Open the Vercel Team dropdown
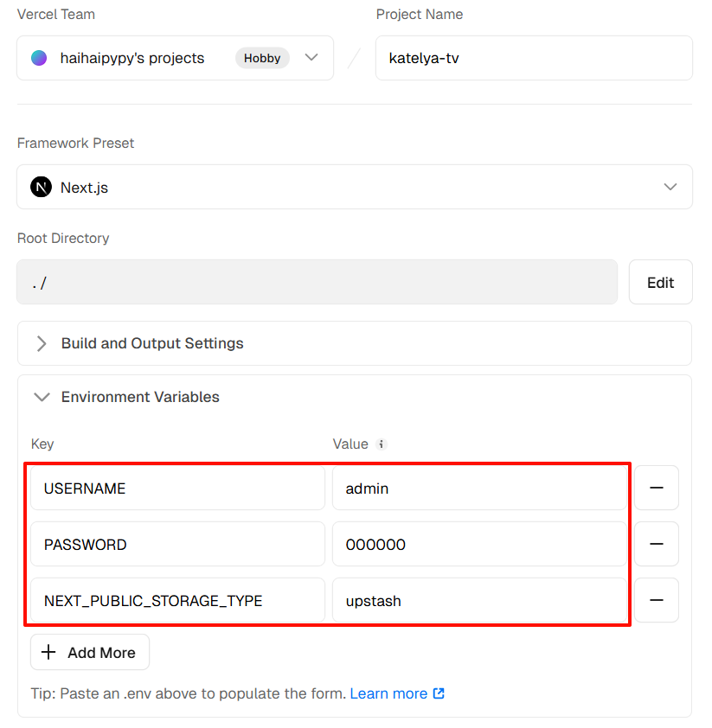This screenshot has height=728, width=712. click(x=311, y=58)
